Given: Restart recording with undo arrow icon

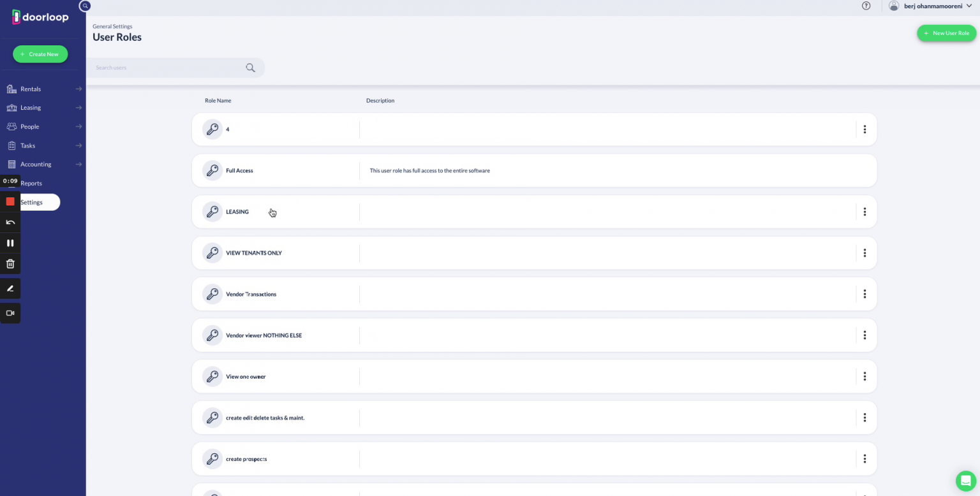Looking at the screenshot, I should [x=10, y=222].
